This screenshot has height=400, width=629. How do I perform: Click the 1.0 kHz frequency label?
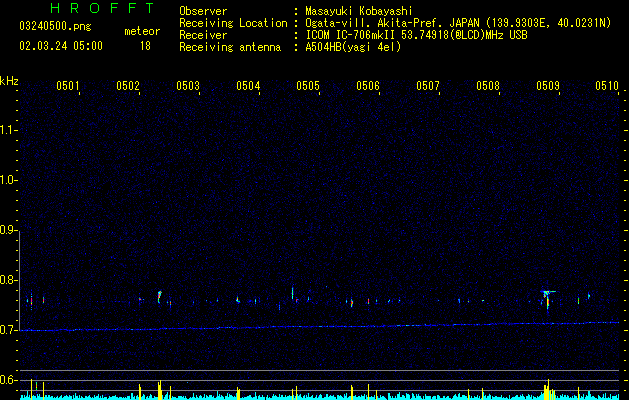pos(8,180)
